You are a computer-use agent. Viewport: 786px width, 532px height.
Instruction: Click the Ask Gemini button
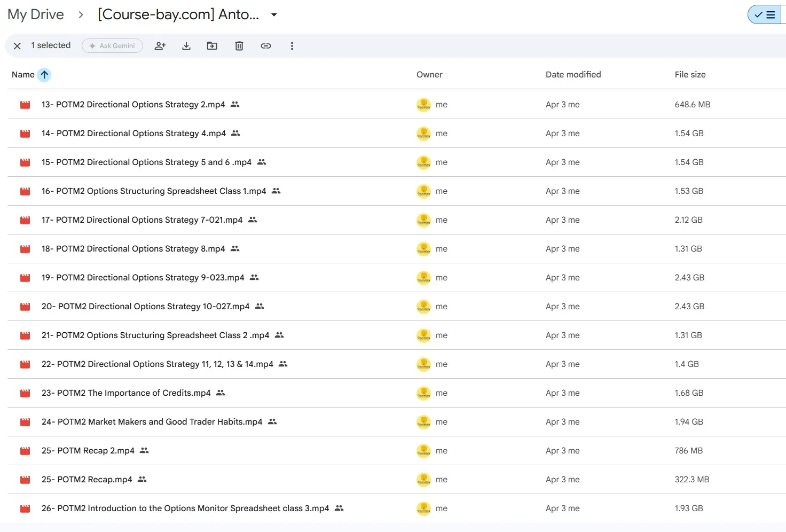tap(112, 46)
